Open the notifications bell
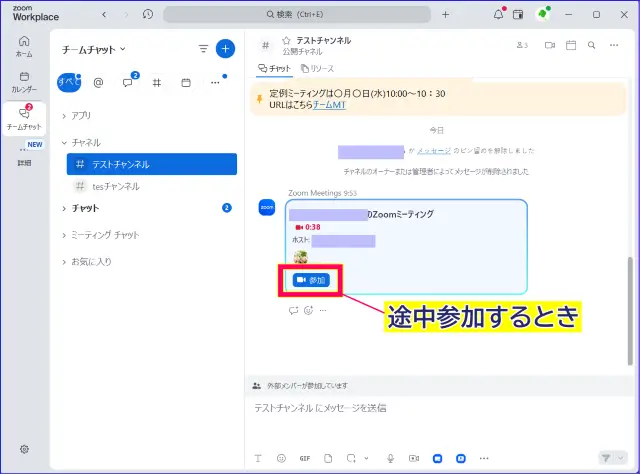This screenshot has width=640, height=474. coord(498,15)
